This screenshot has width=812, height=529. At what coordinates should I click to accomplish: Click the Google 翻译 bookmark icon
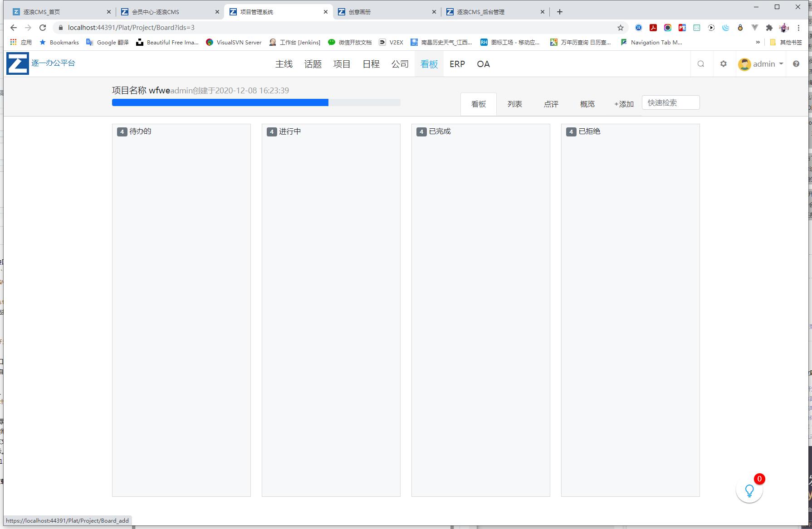point(90,42)
